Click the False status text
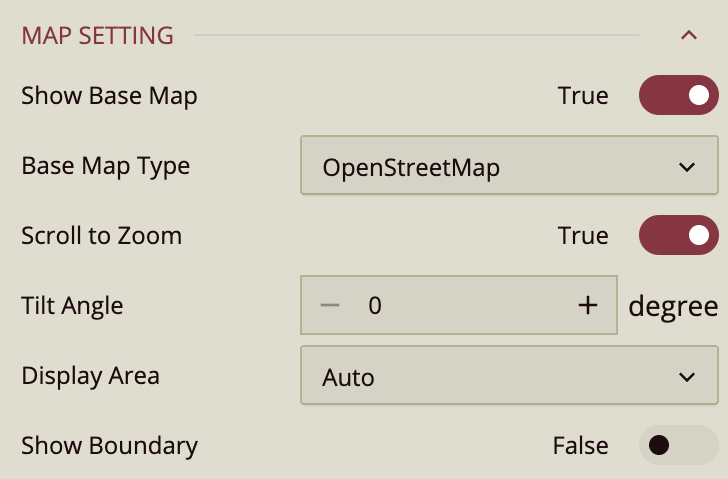This screenshot has height=479, width=728. (580, 446)
